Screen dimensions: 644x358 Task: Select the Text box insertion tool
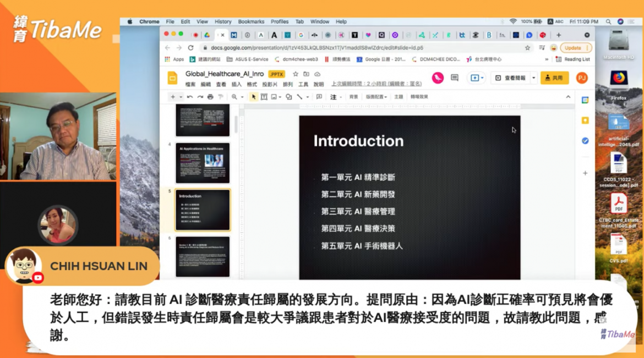click(263, 97)
